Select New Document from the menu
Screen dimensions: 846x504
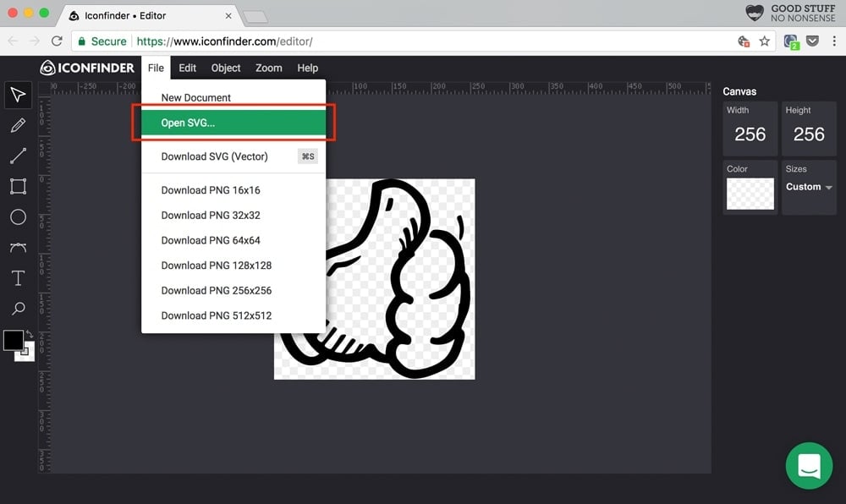pos(195,97)
